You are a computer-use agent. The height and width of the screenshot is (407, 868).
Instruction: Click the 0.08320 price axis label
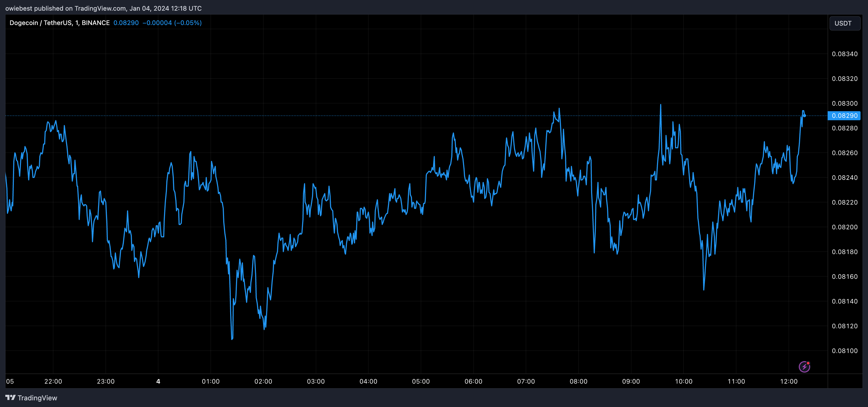(845, 78)
